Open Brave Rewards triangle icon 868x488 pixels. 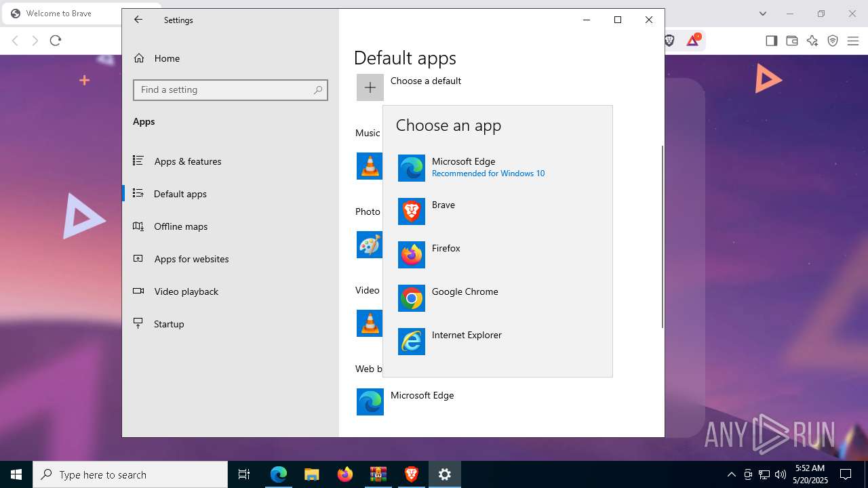(693, 41)
